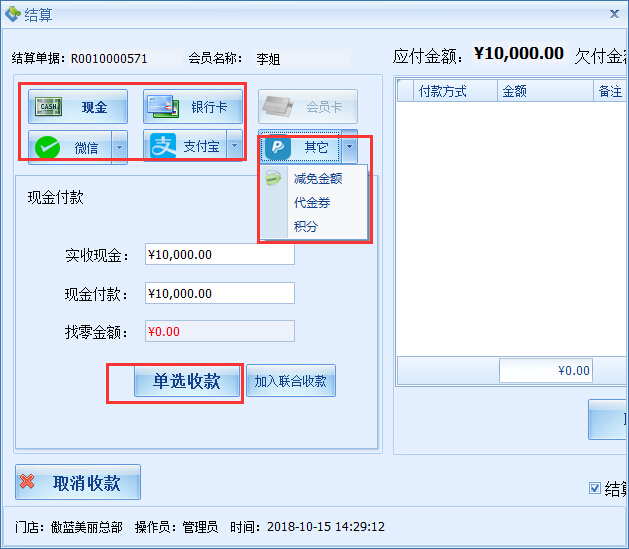Image resolution: width=629 pixels, height=549 pixels.
Task: Collapse the 其它 dropdown arrow
Action: 349,148
